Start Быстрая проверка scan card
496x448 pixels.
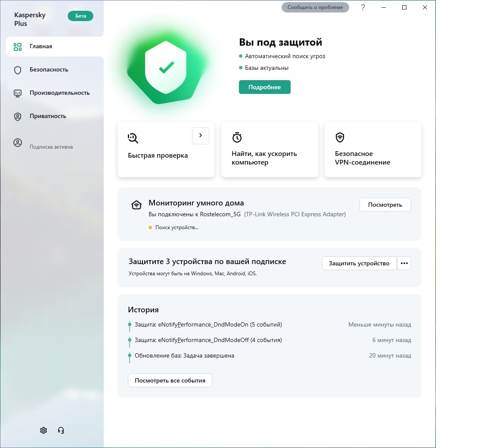(166, 149)
